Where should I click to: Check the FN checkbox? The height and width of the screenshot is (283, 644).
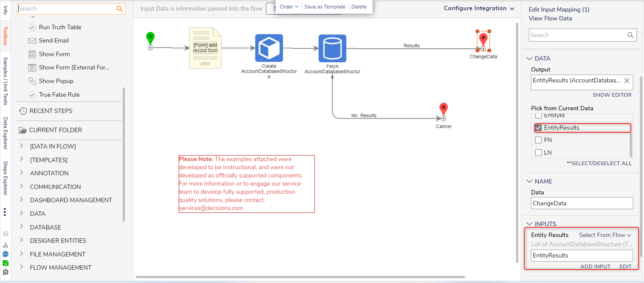(538, 140)
